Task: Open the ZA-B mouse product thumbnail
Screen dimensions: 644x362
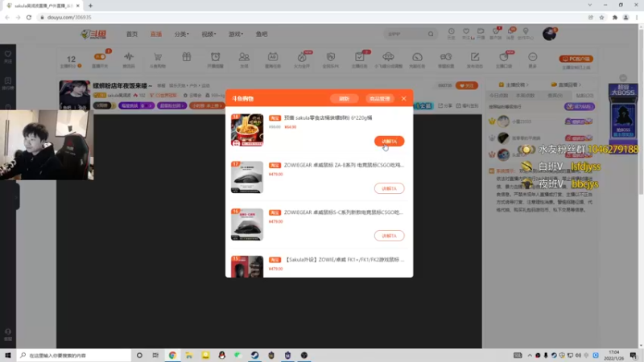Action: point(247,177)
